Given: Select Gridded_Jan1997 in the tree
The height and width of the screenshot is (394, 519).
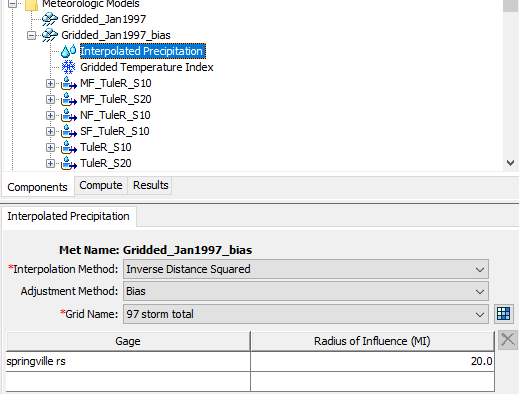Looking at the screenshot, I should click(104, 19).
